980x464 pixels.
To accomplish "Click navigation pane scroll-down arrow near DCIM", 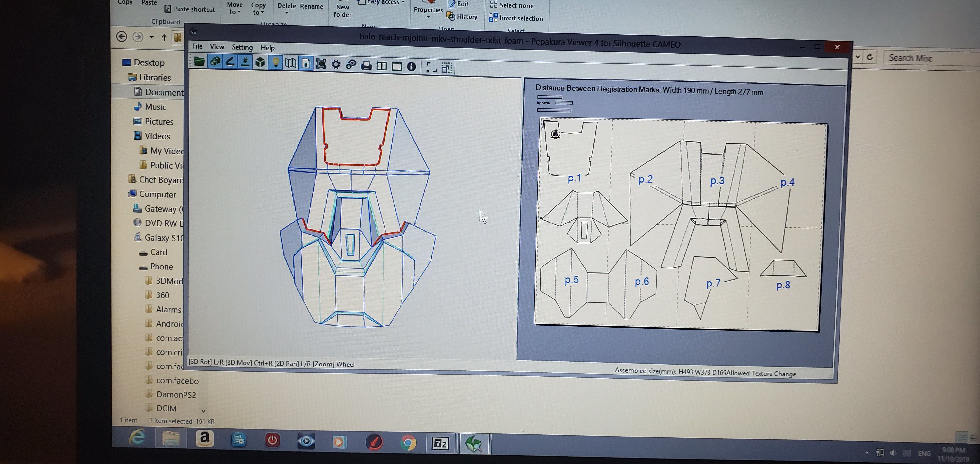I will click(203, 411).
